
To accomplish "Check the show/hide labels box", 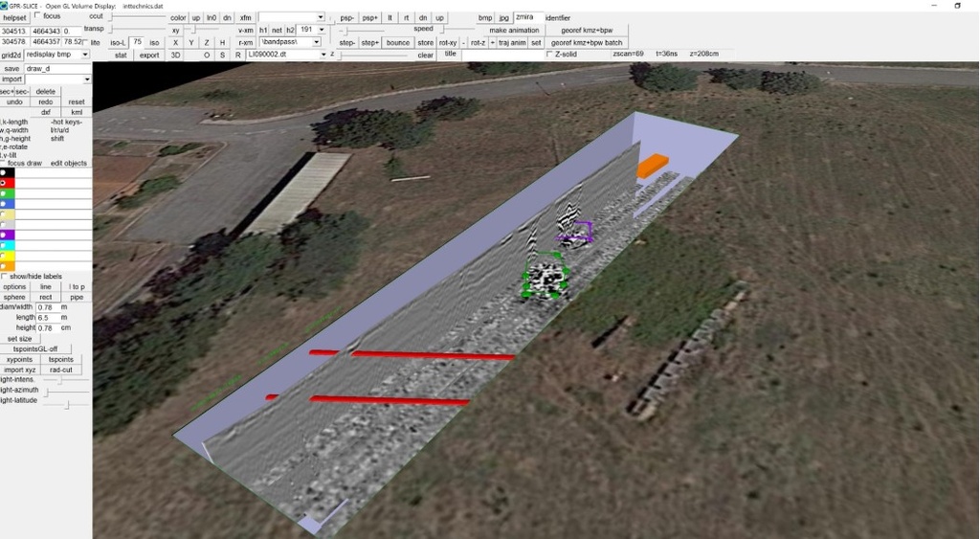I will pos(4,277).
